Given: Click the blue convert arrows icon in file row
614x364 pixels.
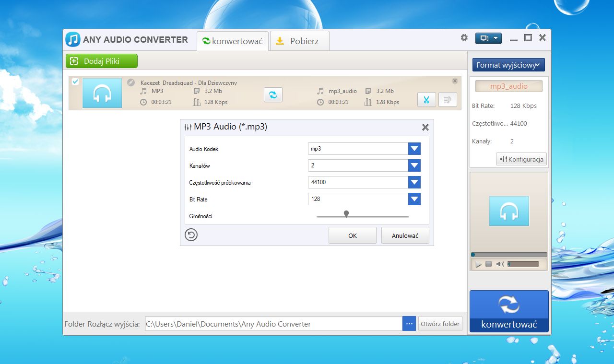Looking at the screenshot, I should [x=273, y=94].
